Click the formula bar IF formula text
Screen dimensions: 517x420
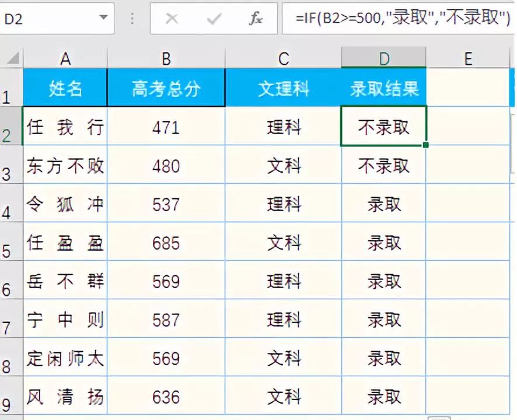coord(403,18)
